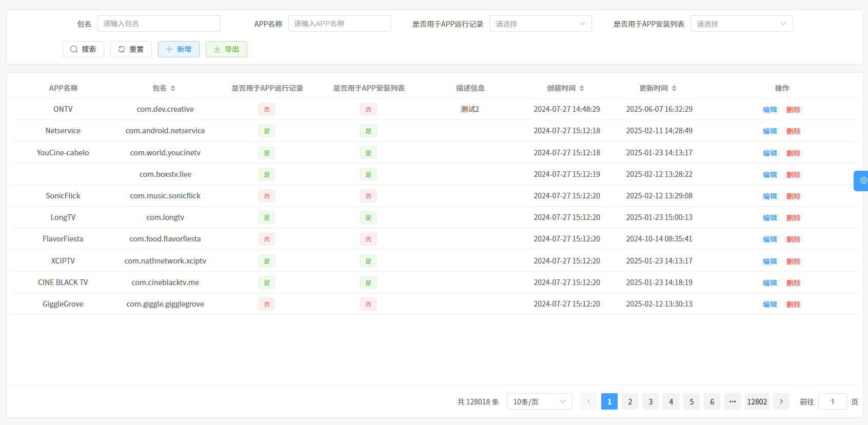Sort table by 更新时间 column arrows
Image resolution: width=868 pixels, height=425 pixels.
tap(674, 88)
